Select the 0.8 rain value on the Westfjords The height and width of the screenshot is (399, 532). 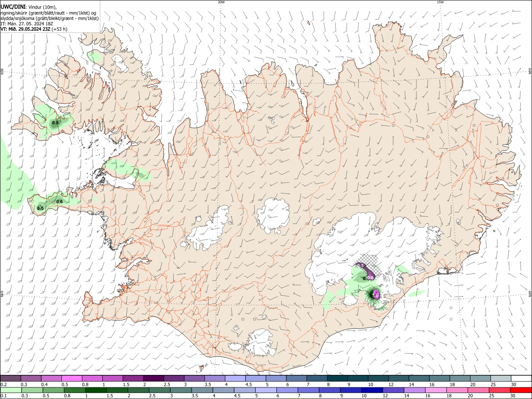(55, 123)
